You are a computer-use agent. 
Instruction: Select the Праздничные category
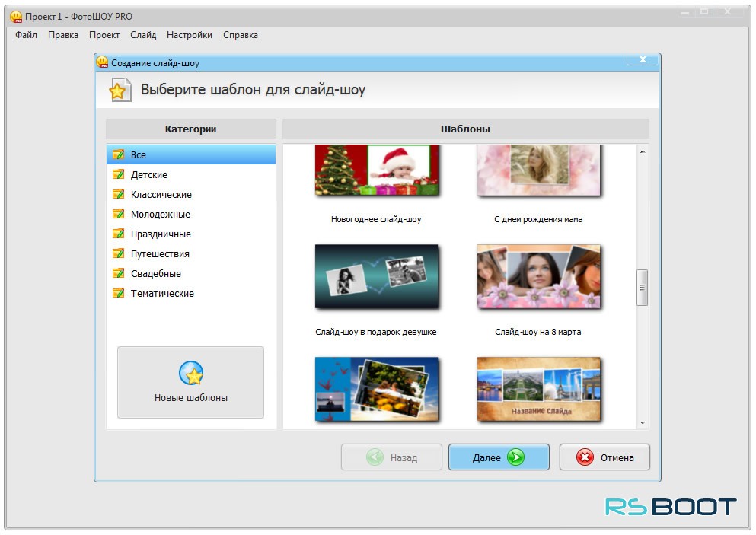[x=191, y=234]
